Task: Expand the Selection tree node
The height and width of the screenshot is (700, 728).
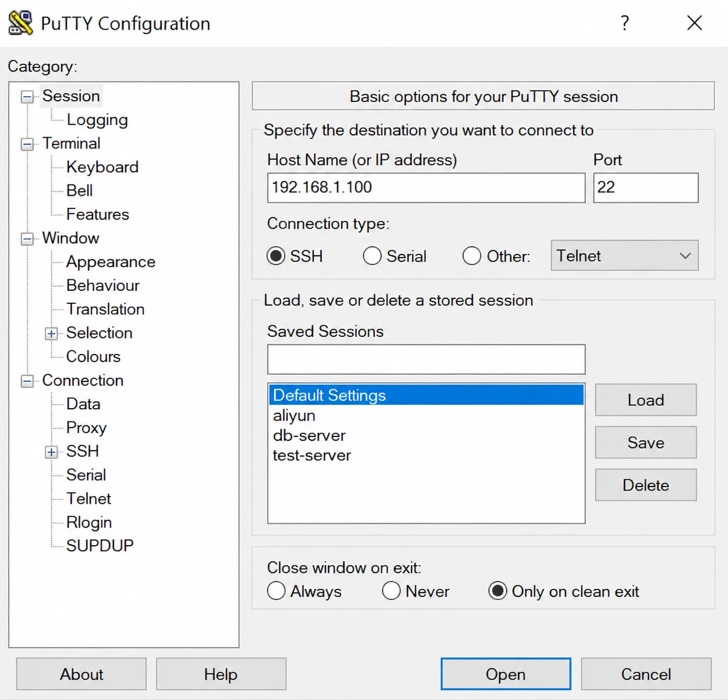Action: tap(51, 333)
